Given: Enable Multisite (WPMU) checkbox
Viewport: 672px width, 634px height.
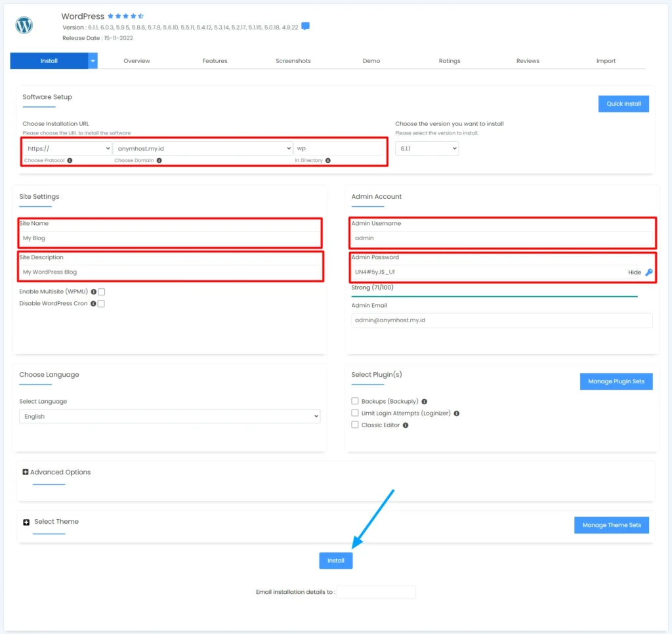Looking at the screenshot, I should (x=102, y=292).
